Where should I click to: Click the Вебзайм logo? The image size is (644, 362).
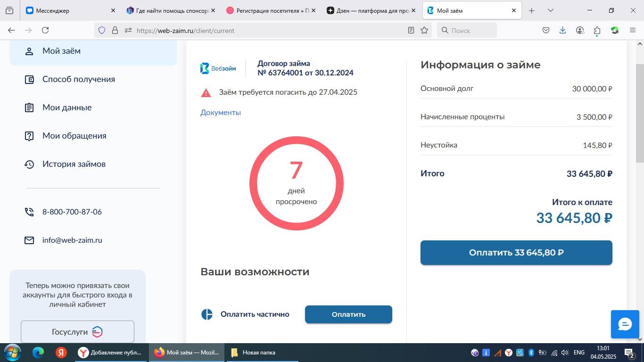[218, 68]
